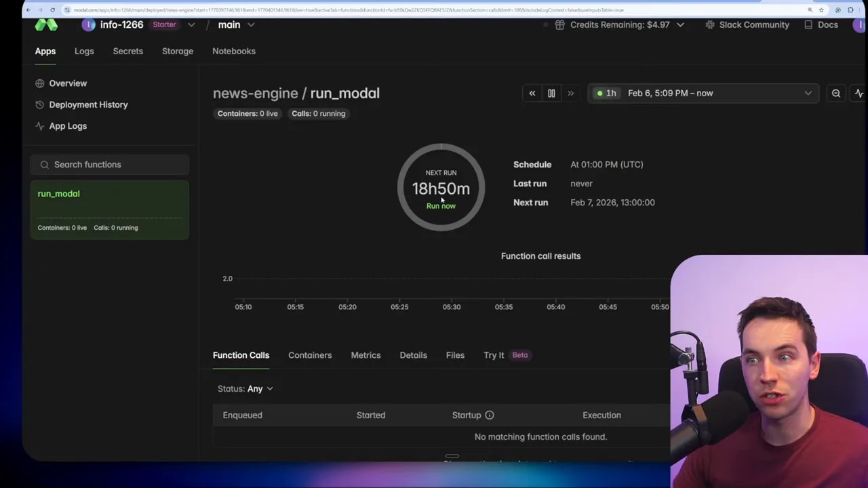The image size is (868, 488).
Task: Open the main branch selector
Action: (x=236, y=24)
